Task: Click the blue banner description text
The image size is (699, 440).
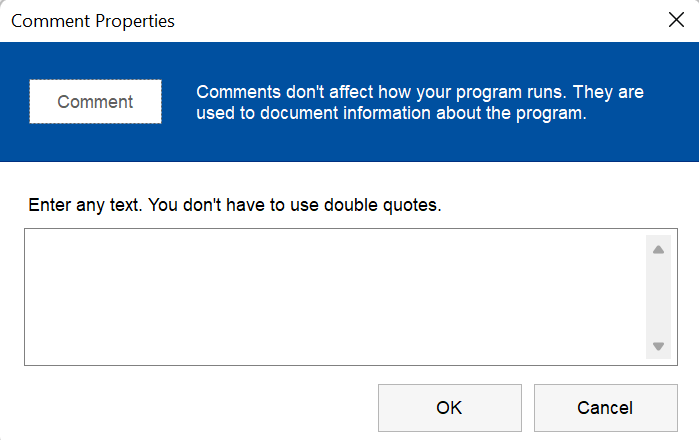Action: [x=420, y=103]
